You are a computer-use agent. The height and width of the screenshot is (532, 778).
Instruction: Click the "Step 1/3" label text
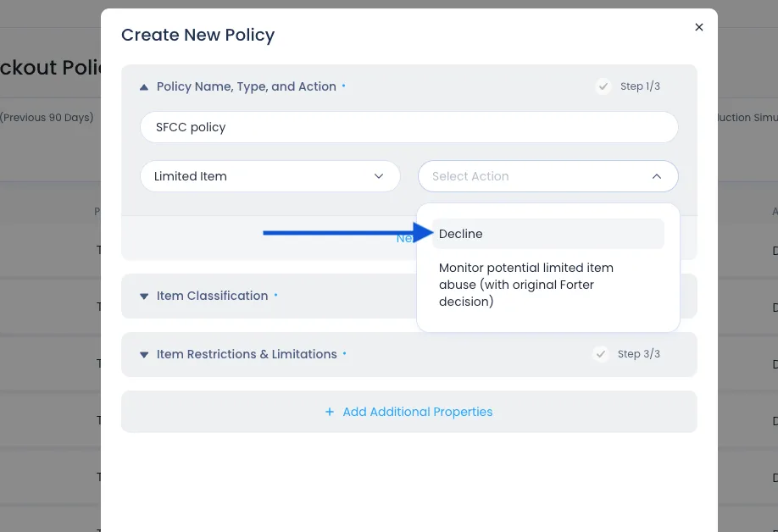(x=640, y=86)
